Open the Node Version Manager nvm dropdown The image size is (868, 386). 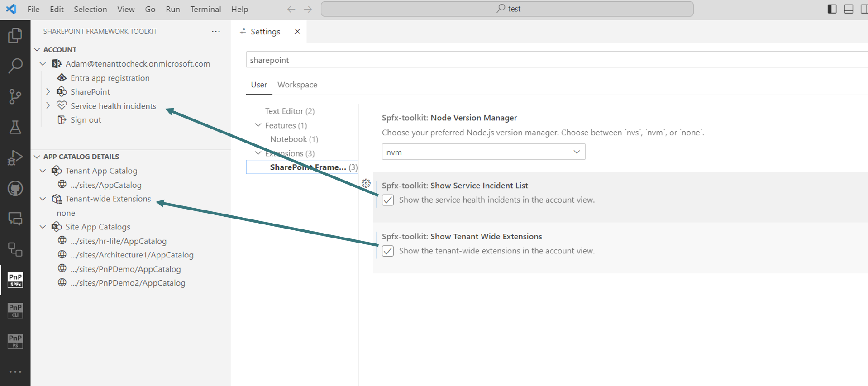(x=483, y=152)
